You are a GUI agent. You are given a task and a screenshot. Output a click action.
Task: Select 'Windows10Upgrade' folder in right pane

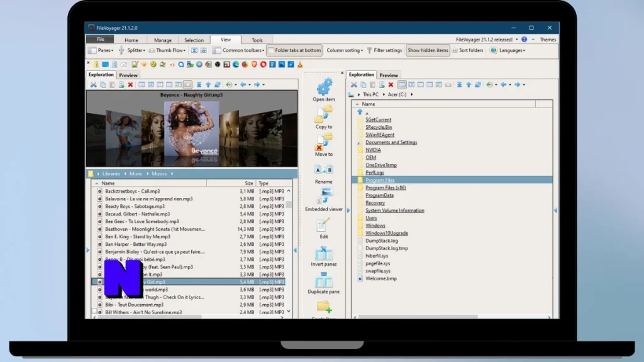click(387, 233)
